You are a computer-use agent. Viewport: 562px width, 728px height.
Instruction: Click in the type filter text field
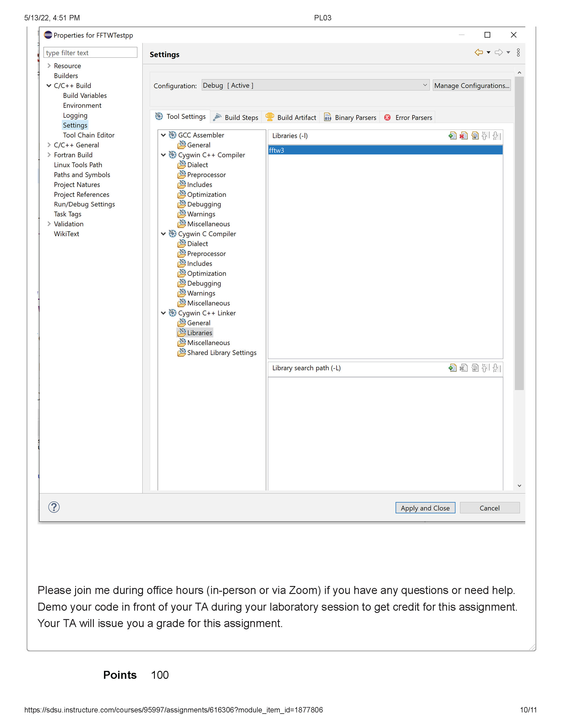(x=90, y=53)
